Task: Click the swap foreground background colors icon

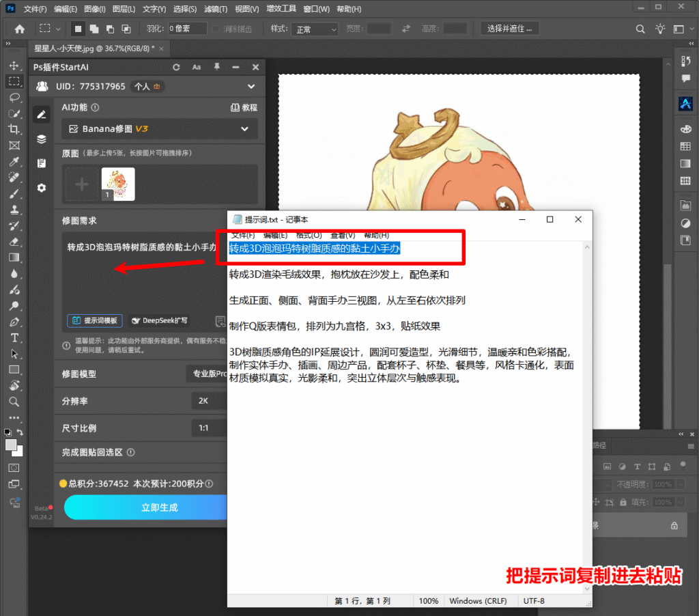Action: pyautogui.click(x=20, y=432)
